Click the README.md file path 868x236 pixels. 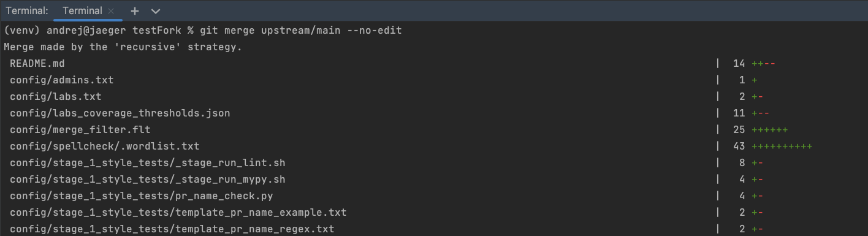click(37, 63)
